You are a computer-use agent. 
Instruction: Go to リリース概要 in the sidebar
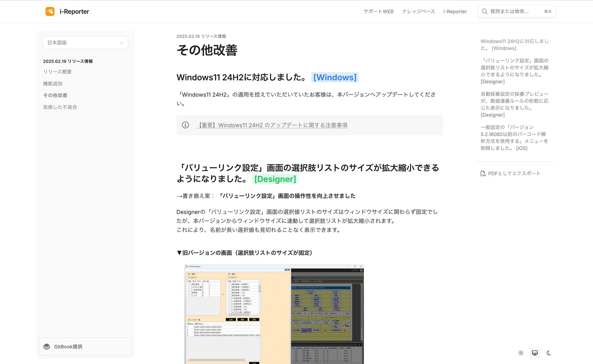pos(57,72)
